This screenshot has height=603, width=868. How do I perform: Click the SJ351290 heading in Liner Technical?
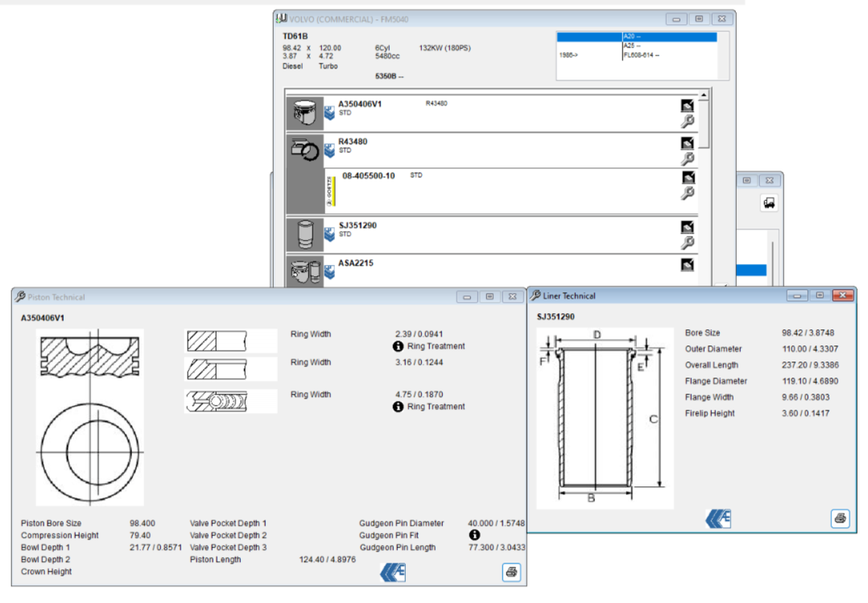pos(556,316)
